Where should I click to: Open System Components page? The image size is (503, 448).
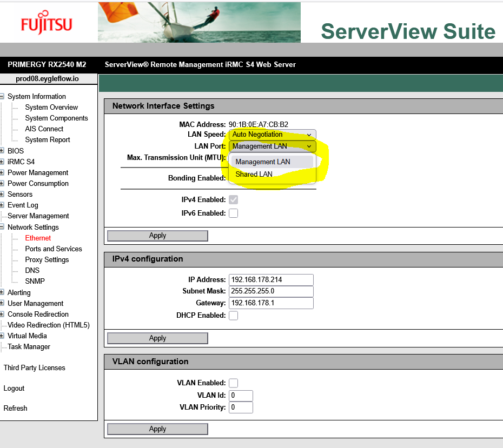pyautogui.click(x=56, y=118)
